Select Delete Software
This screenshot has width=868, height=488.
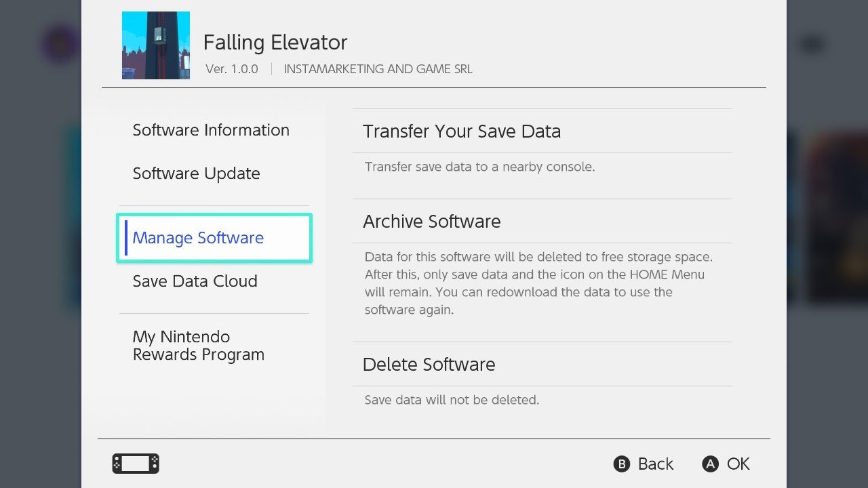429,364
